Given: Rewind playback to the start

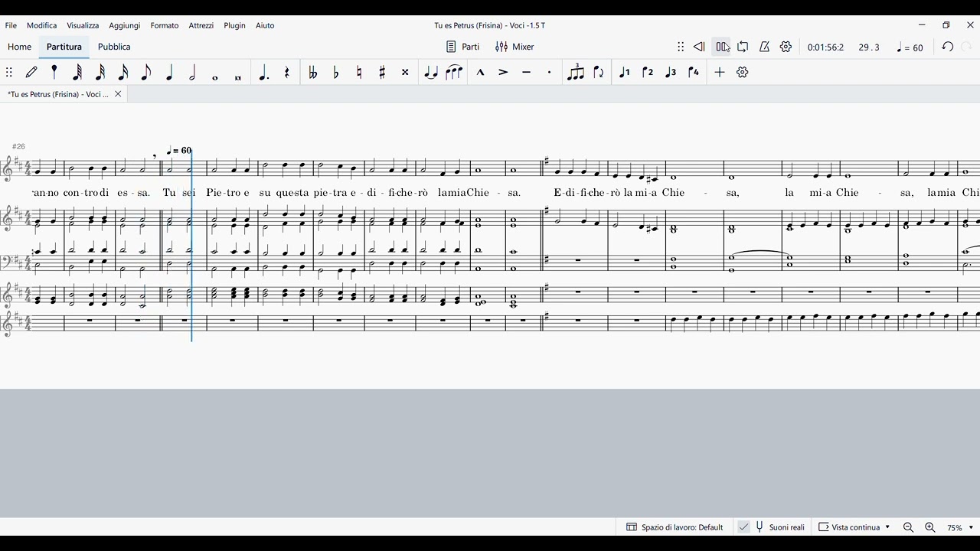Looking at the screenshot, I should (699, 47).
